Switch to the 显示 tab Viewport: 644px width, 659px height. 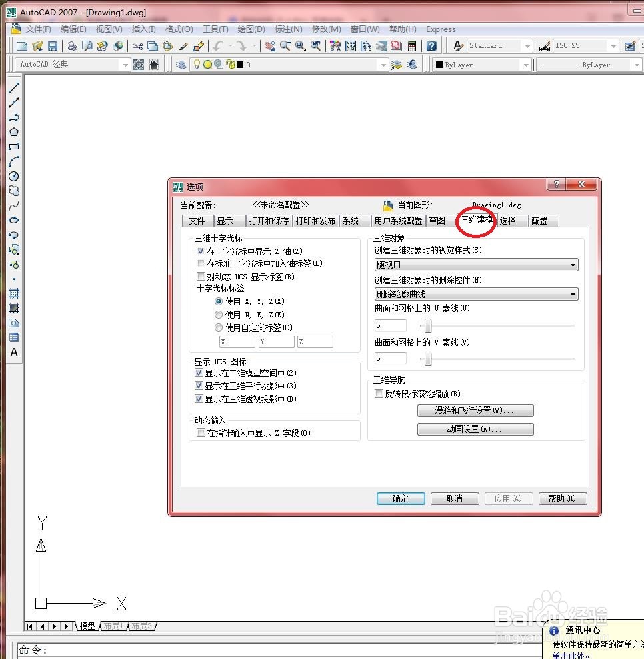coord(229,221)
